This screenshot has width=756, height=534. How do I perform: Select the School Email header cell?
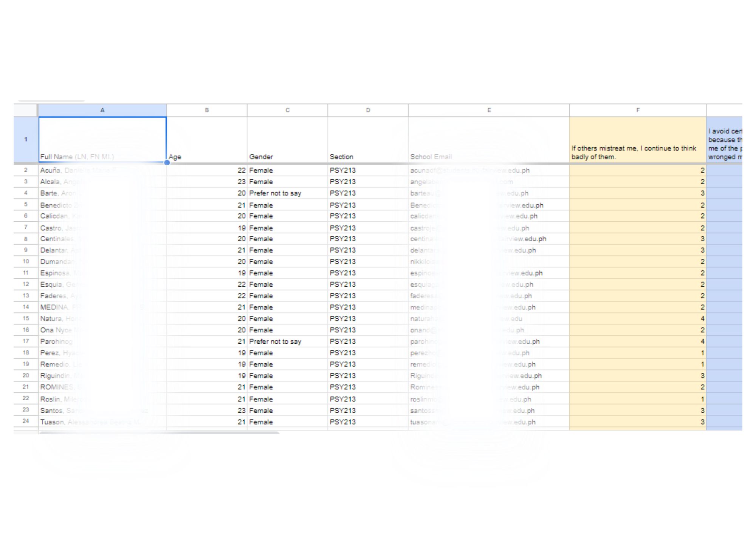pos(489,140)
